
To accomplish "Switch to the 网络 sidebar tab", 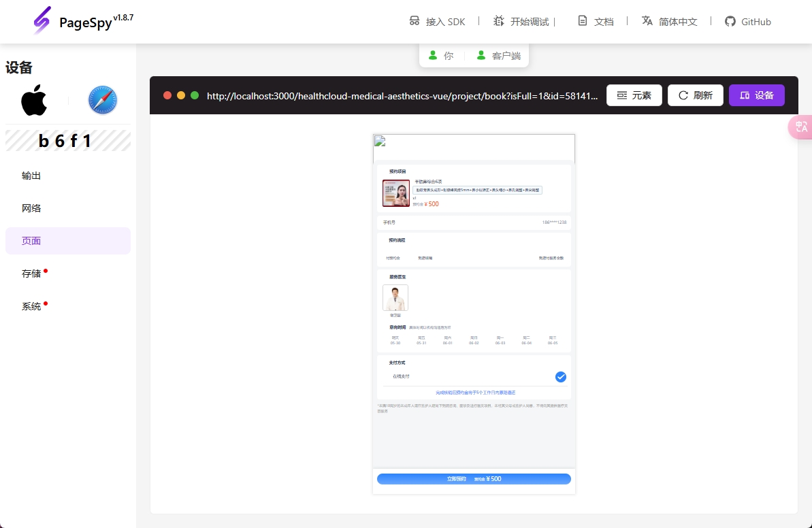I will [x=31, y=208].
